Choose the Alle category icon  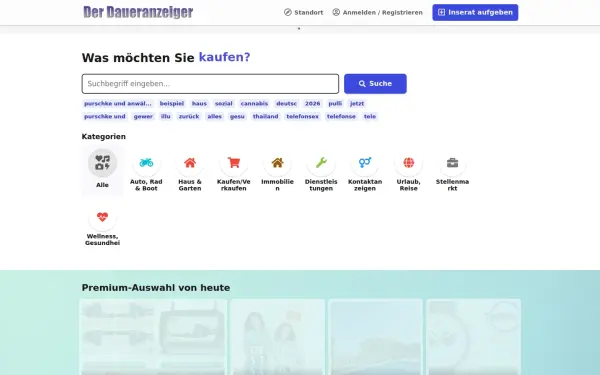[103, 163]
